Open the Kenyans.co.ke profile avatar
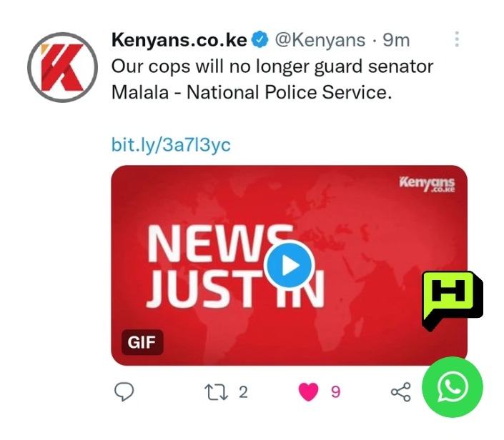The width and height of the screenshot is (504, 440). pos(63,67)
